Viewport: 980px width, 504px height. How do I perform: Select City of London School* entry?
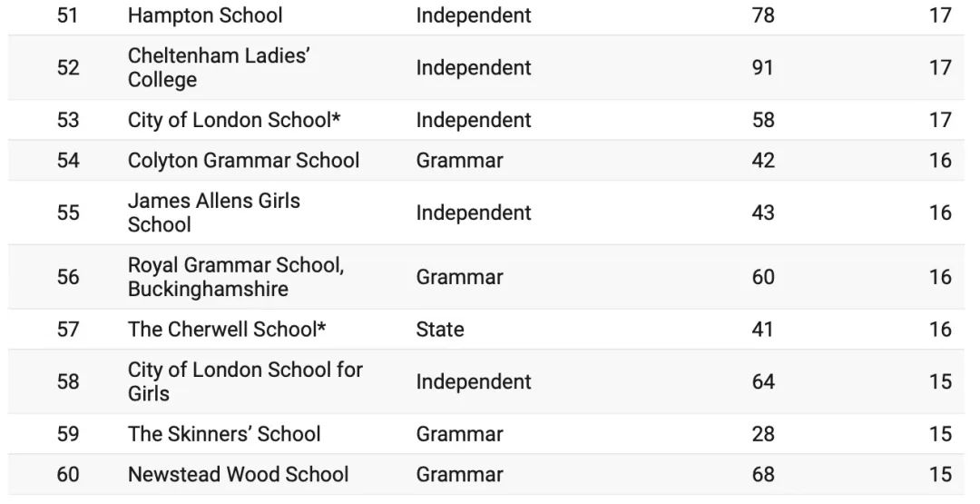(234, 120)
